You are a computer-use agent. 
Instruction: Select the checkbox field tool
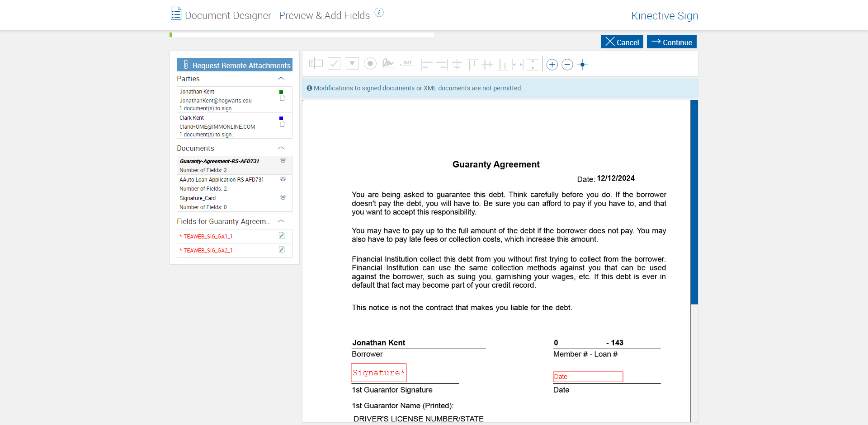tap(334, 64)
